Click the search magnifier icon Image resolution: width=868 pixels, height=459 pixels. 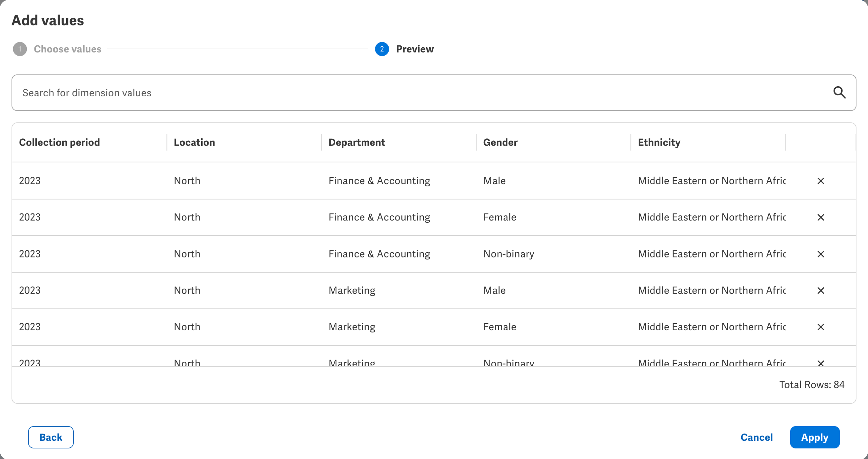[x=839, y=92]
